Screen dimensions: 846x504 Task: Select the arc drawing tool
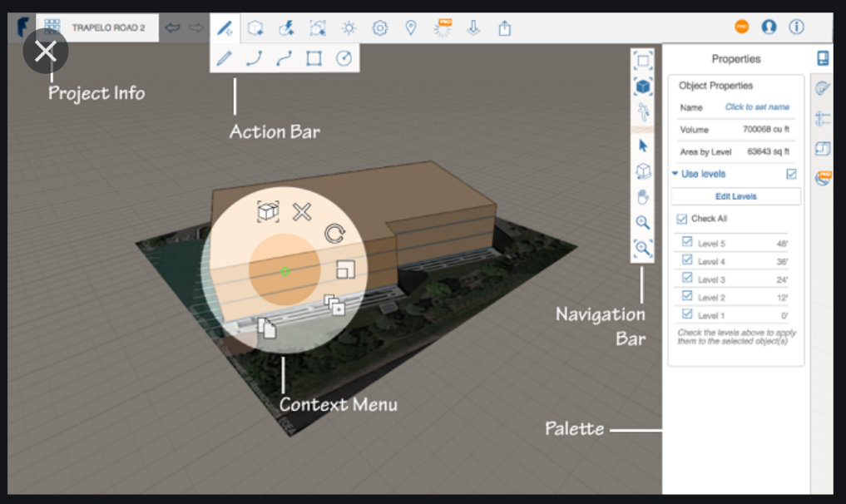[x=254, y=57]
